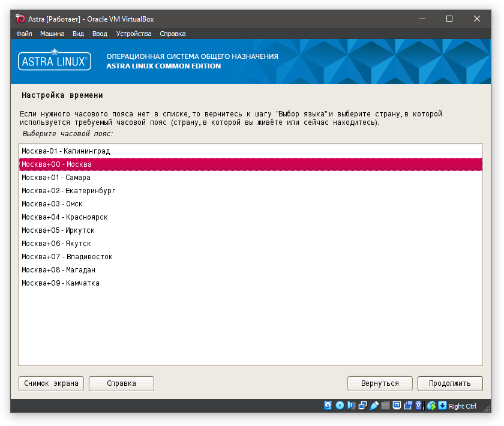The height and width of the screenshot is (426, 504).
Task: Select Москва+07 - Владивосток time zone
Action: point(251,257)
